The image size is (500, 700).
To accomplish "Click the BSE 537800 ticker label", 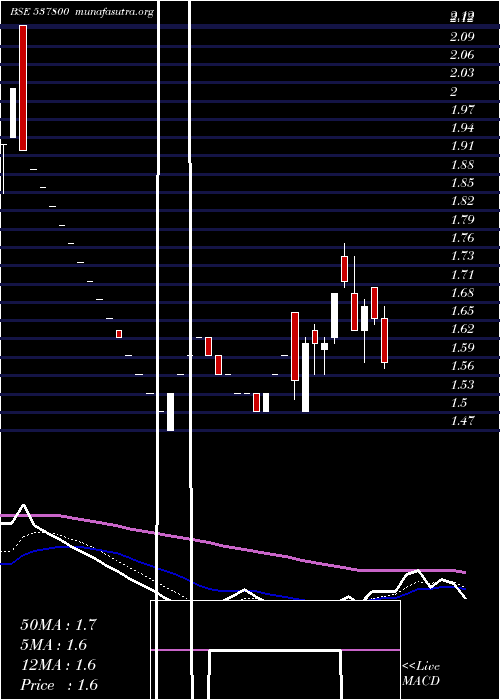I will pyautogui.click(x=39, y=12).
